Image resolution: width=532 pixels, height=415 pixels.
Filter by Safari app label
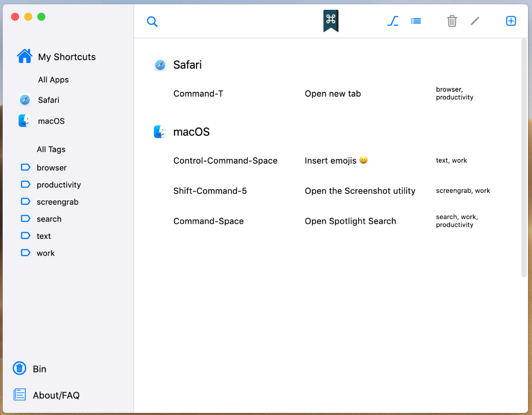tap(49, 100)
